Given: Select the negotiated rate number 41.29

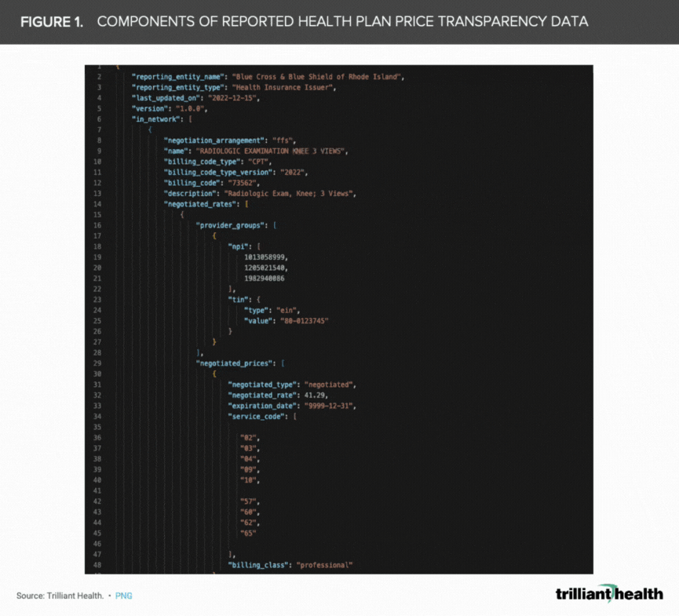Looking at the screenshot, I should pos(315,395).
